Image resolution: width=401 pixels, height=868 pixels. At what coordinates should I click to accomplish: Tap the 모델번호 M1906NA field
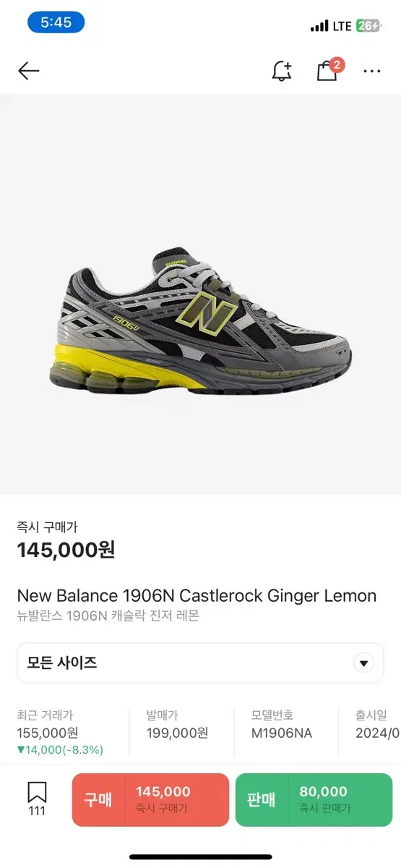[282, 724]
